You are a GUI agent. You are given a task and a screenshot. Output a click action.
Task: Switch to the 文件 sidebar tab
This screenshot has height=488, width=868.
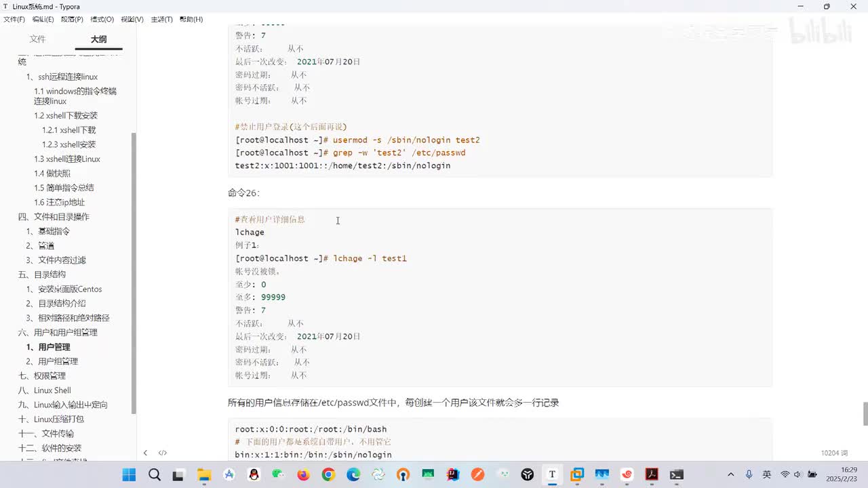[x=37, y=39]
